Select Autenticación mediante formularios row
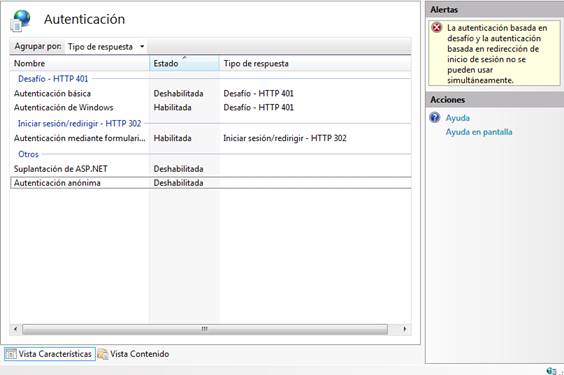 (210, 138)
